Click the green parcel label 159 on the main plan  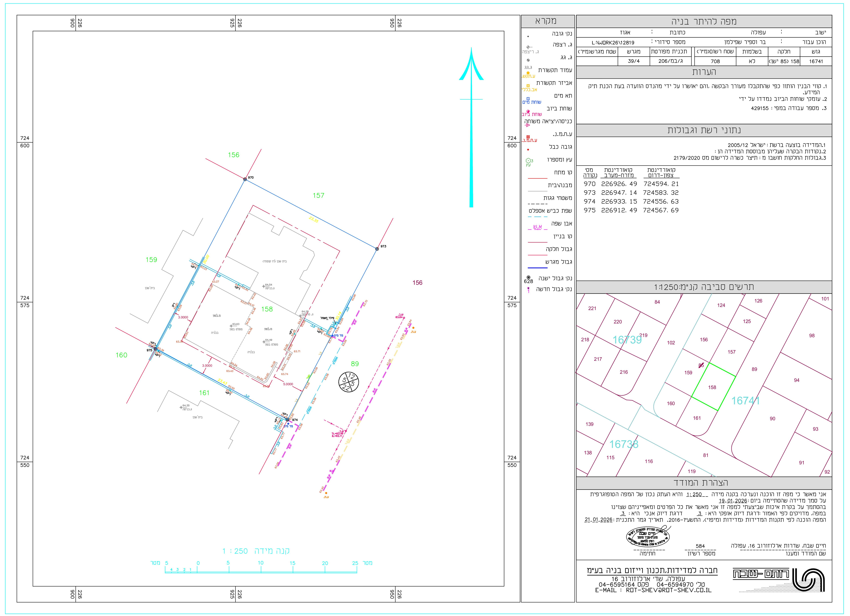(x=151, y=260)
